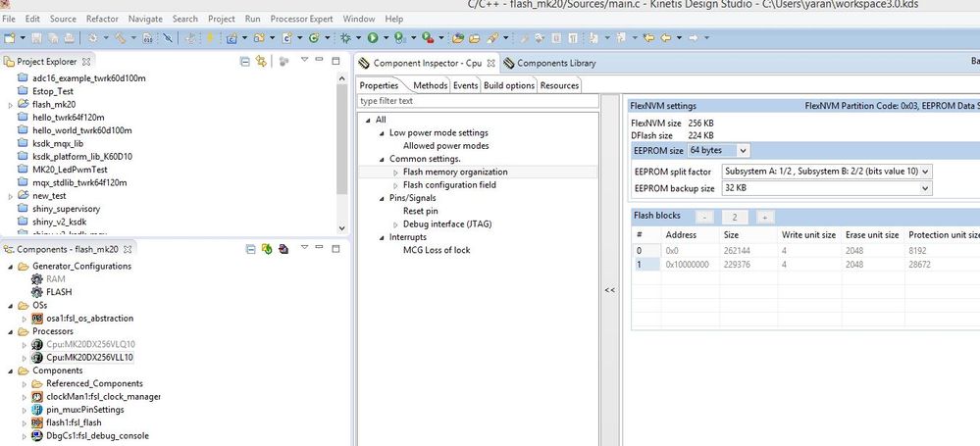Select the Allowed power modes item
This screenshot has height=446, width=980.
tap(445, 145)
